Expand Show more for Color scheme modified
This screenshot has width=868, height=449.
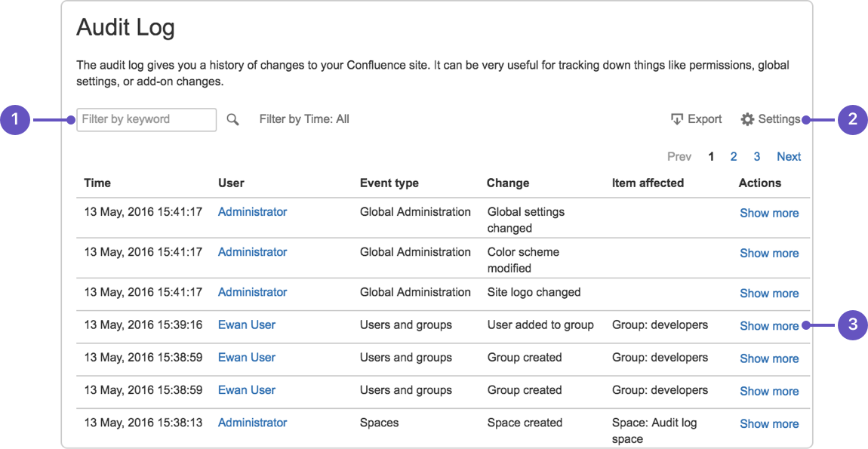769,254
